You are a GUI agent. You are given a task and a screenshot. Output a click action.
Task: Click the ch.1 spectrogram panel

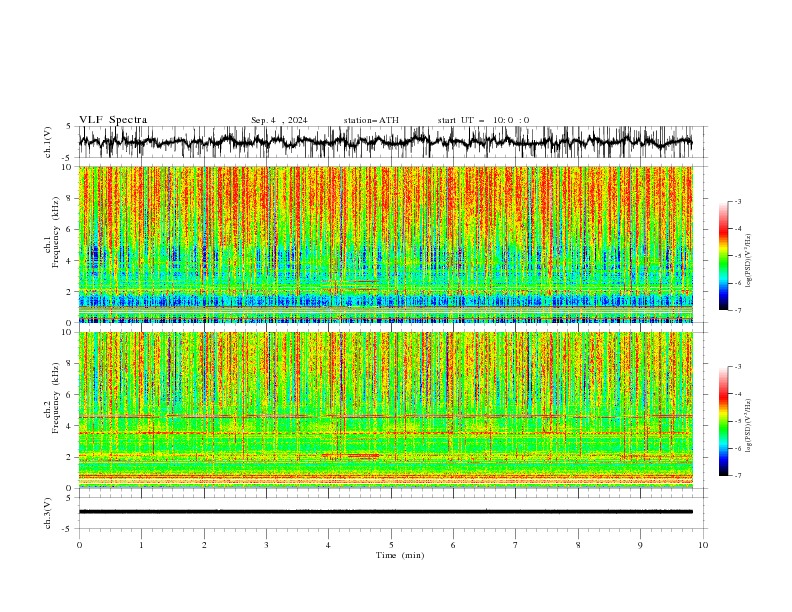coord(386,244)
